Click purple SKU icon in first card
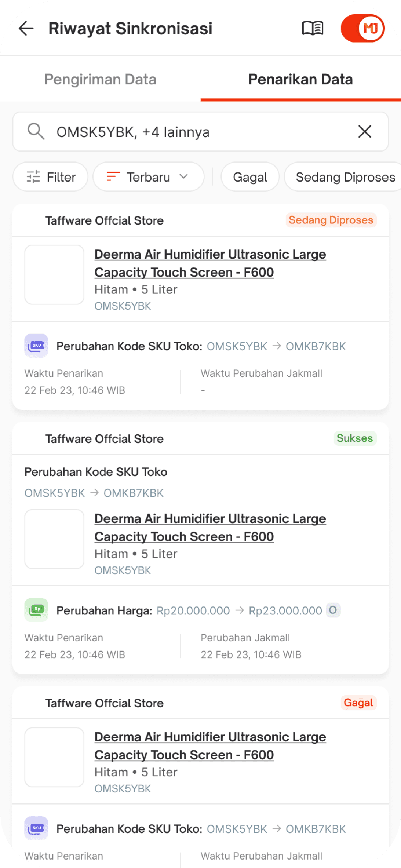 pyautogui.click(x=36, y=346)
